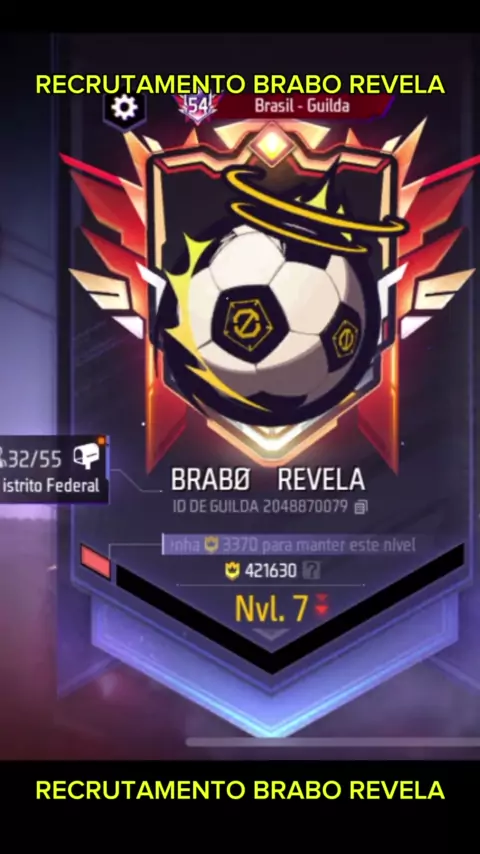Open the guild mailbox icon

tap(86, 455)
